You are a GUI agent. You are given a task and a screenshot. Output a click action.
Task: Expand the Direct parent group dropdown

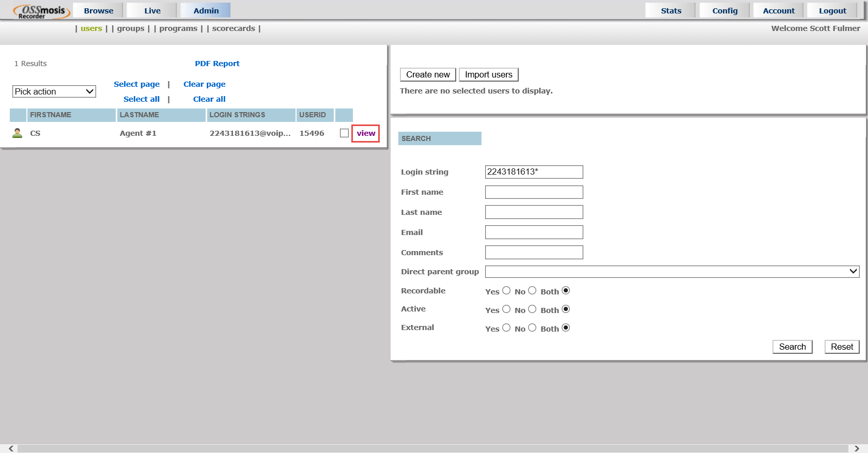coord(672,272)
